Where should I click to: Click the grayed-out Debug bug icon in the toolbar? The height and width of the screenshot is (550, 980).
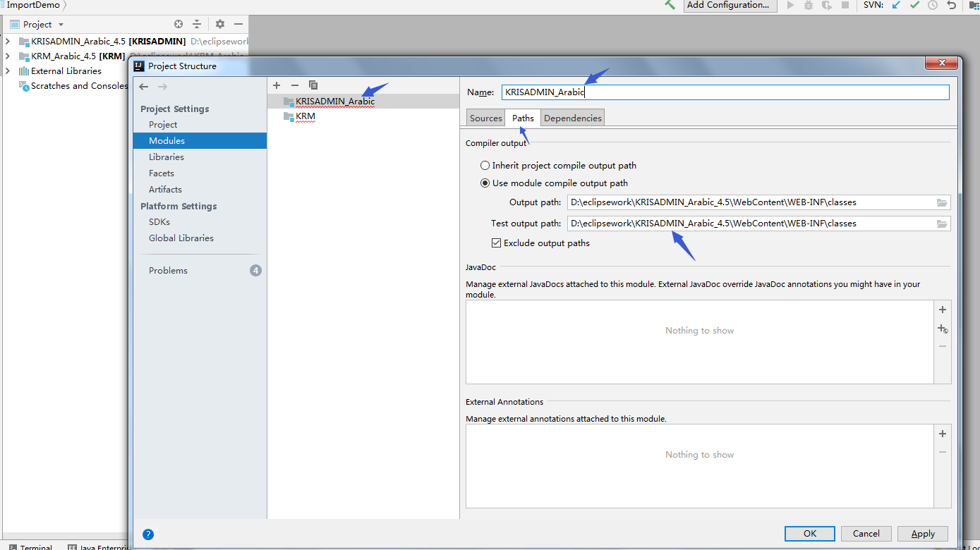point(809,5)
